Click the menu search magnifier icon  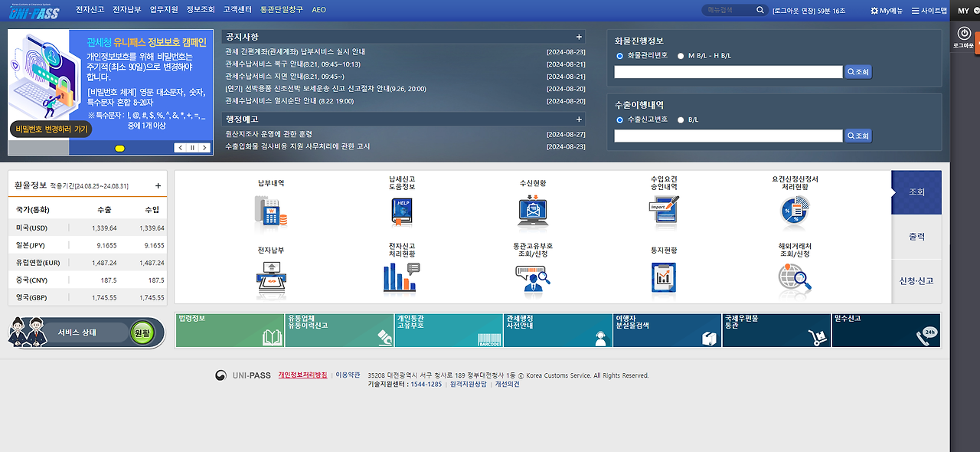click(x=760, y=10)
